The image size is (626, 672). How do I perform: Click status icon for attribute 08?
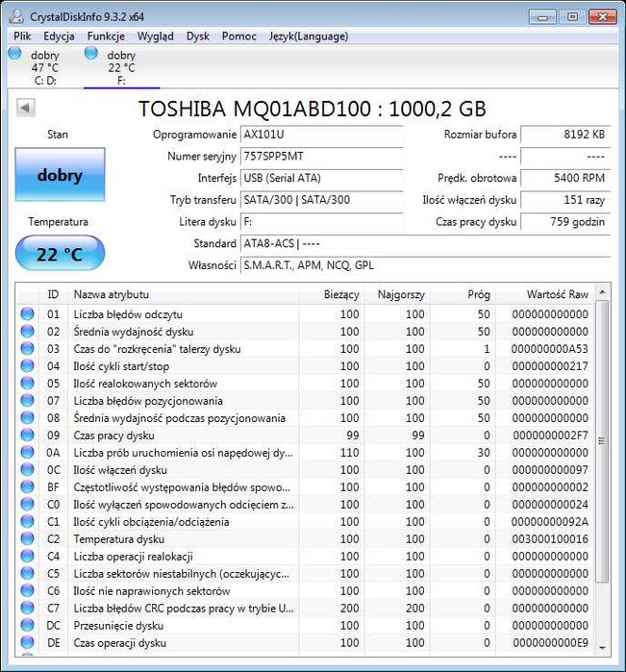pos(27,417)
